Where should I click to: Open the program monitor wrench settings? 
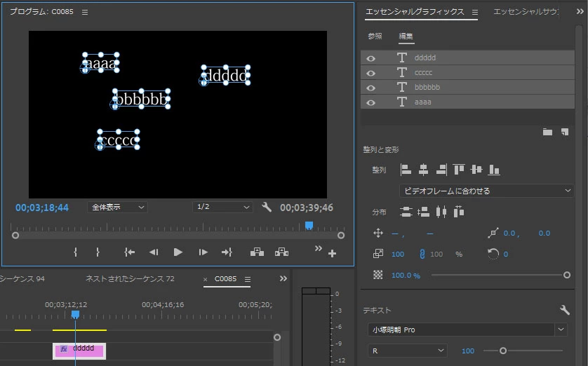click(267, 207)
